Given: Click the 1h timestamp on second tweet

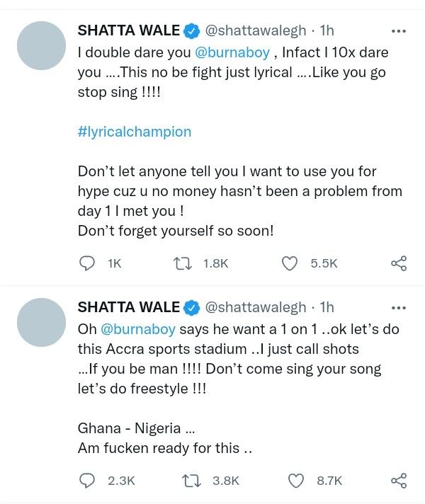Looking at the screenshot, I should point(327,307).
